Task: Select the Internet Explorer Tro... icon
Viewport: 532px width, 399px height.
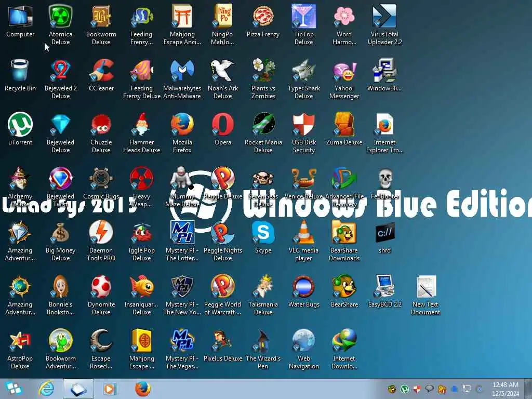Action: 385,132
